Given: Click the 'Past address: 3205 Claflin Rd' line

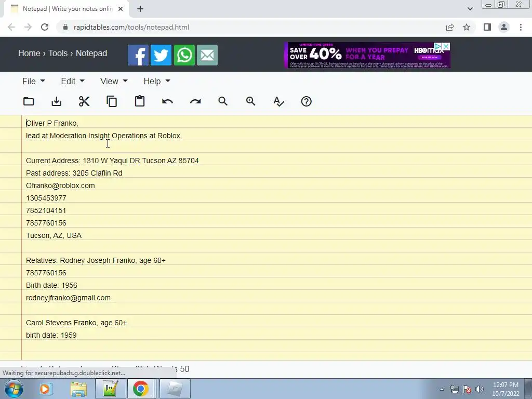Looking at the screenshot, I should 74,173.
